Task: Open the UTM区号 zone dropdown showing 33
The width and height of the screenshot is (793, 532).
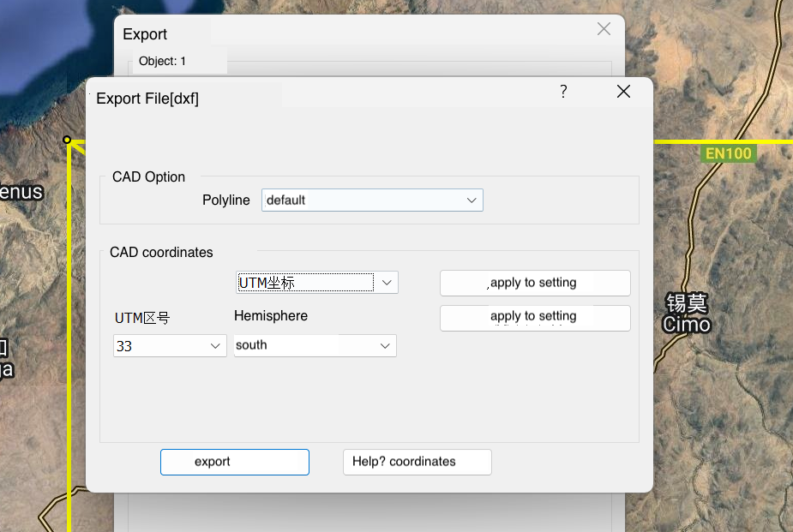Action: coord(170,346)
